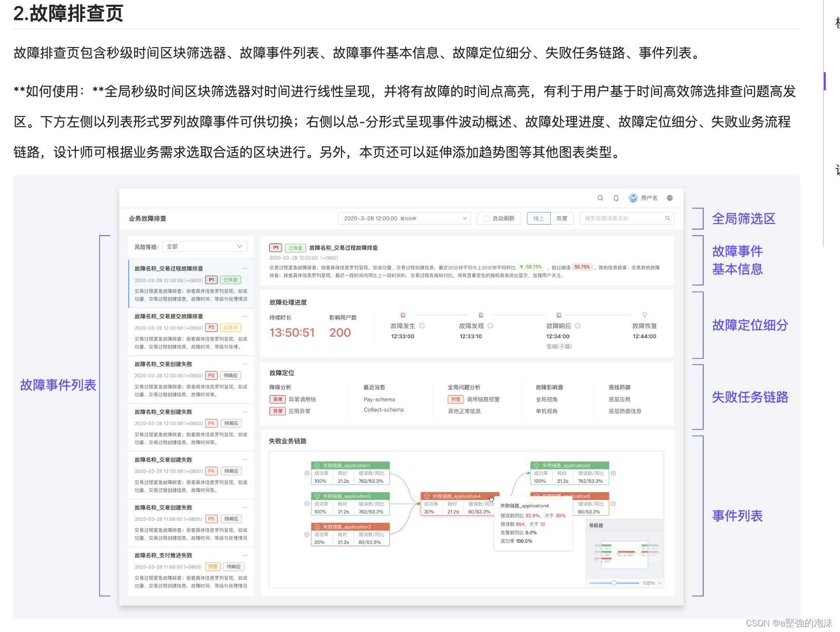Click the info icon beside 故障响应

tap(578, 326)
